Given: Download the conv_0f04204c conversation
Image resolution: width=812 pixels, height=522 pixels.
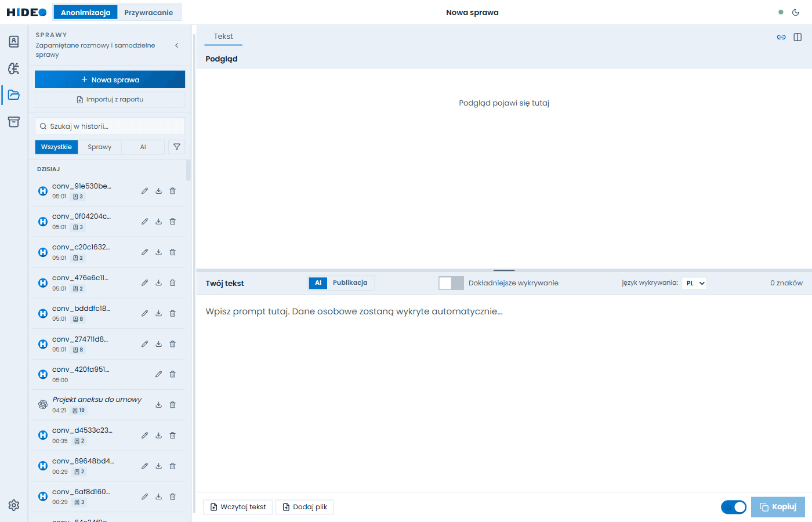Looking at the screenshot, I should click(x=158, y=222).
